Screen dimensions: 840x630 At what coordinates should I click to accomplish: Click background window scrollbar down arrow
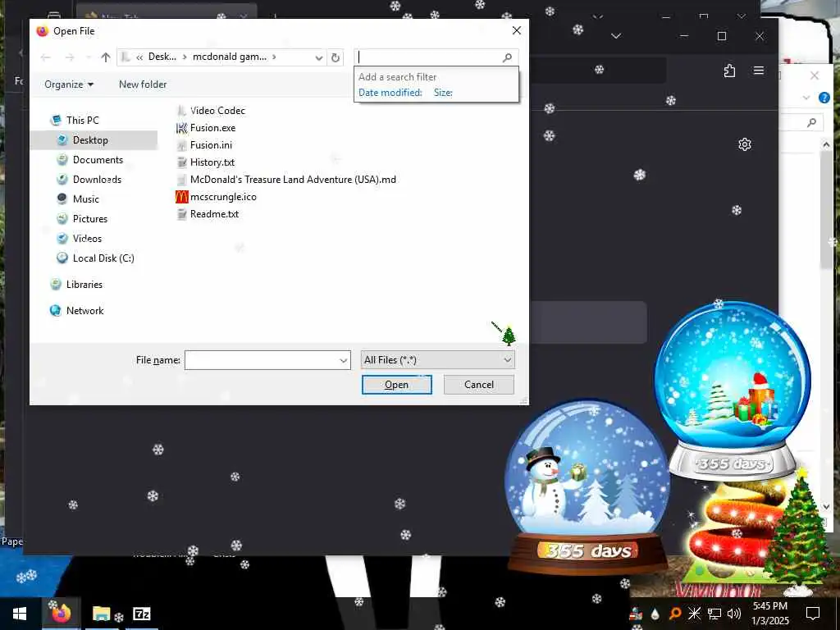[826, 506]
